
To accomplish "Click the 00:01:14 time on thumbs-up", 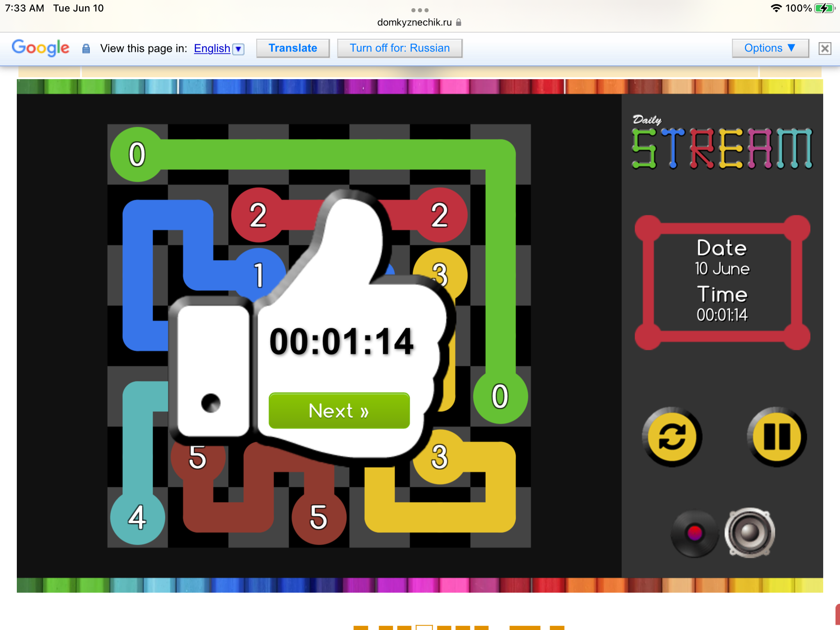I will point(341,342).
